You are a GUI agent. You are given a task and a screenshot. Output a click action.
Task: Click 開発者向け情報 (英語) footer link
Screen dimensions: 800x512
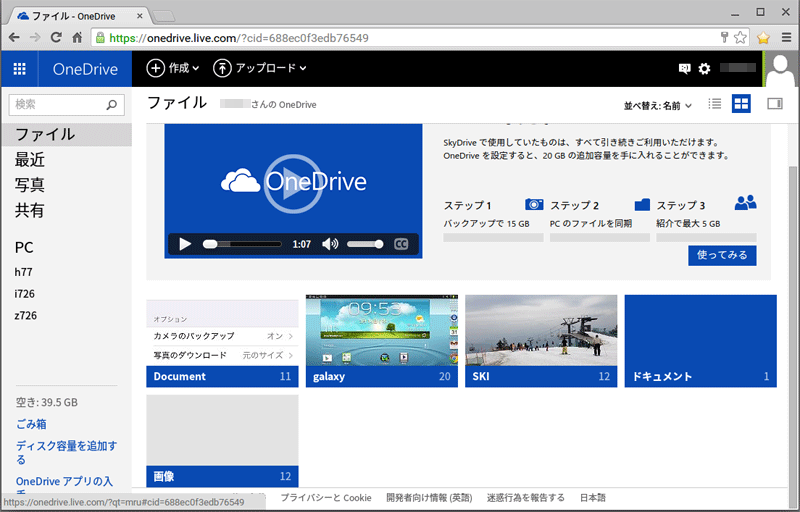point(429,498)
